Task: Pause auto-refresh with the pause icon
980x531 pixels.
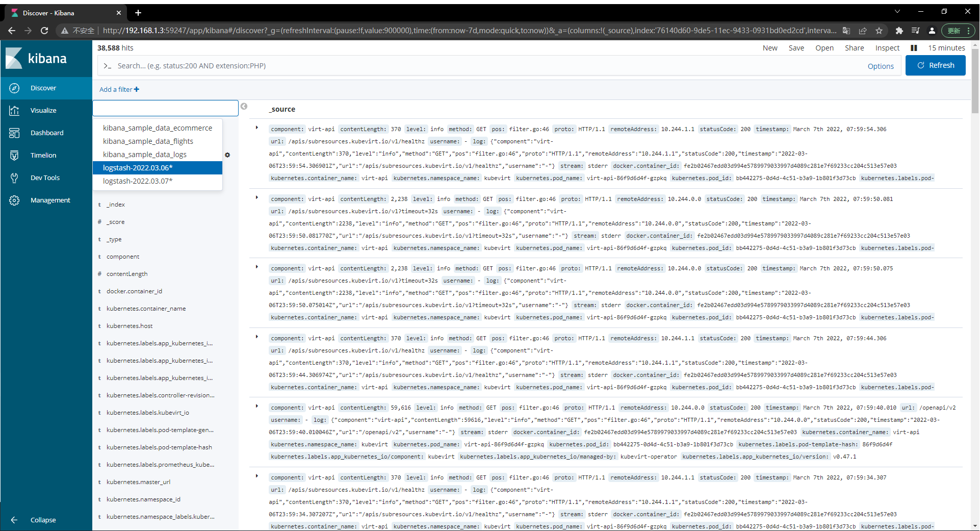Action: pyautogui.click(x=914, y=48)
